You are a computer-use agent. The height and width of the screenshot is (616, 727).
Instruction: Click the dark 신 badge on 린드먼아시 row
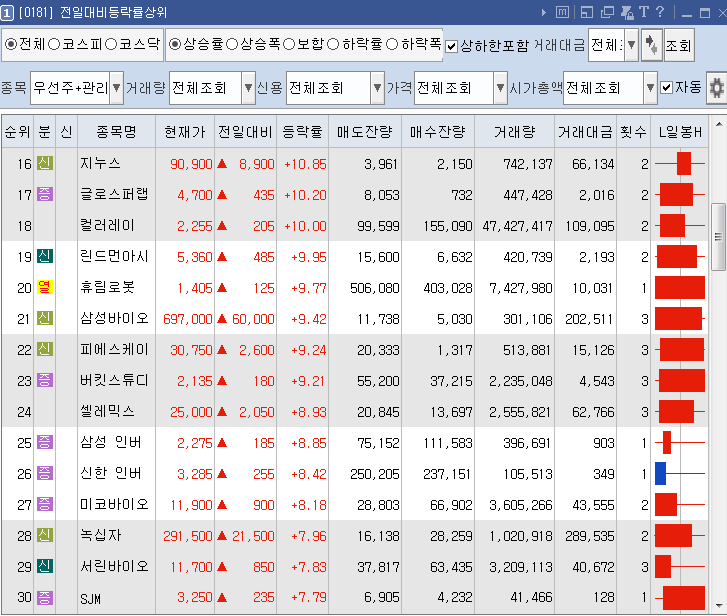point(45,256)
